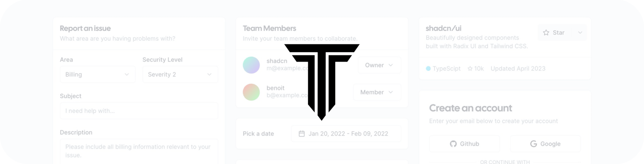Click benoit's gradient avatar
This screenshot has height=164, width=644.
(x=251, y=92)
